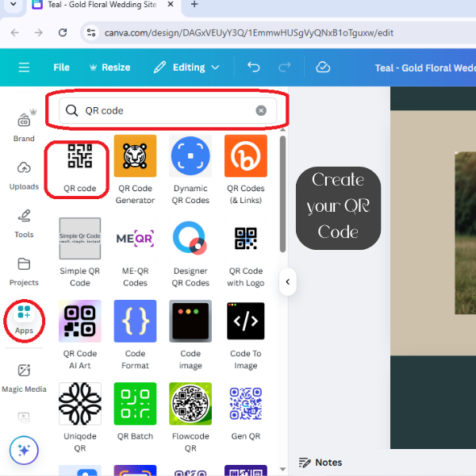Clear the QR code search text

261,110
